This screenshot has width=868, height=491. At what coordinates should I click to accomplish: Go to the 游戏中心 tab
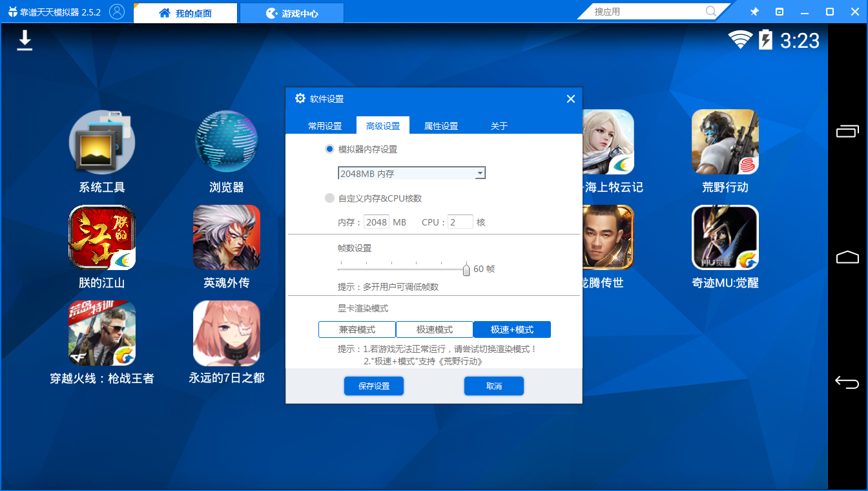point(292,13)
